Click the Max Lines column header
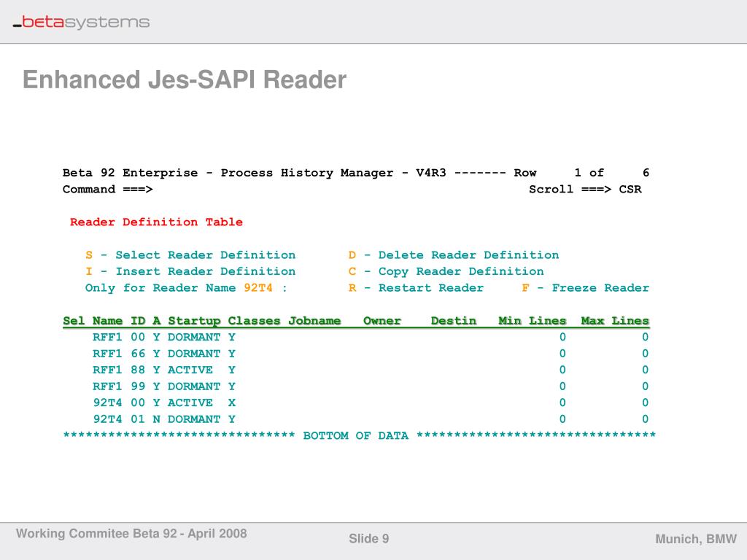The image size is (747, 560). click(x=615, y=321)
